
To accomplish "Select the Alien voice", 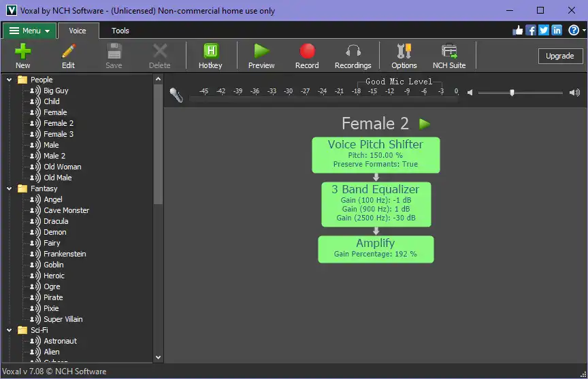I will [51, 352].
